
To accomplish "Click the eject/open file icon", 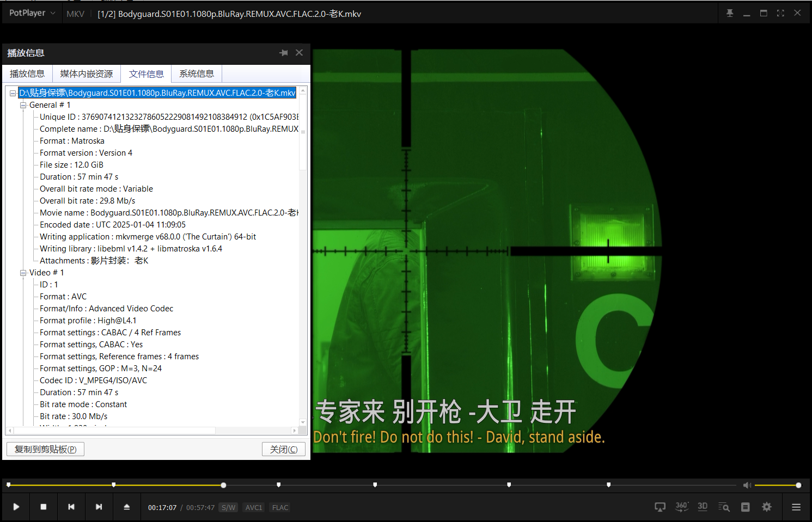I will [127, 507].
